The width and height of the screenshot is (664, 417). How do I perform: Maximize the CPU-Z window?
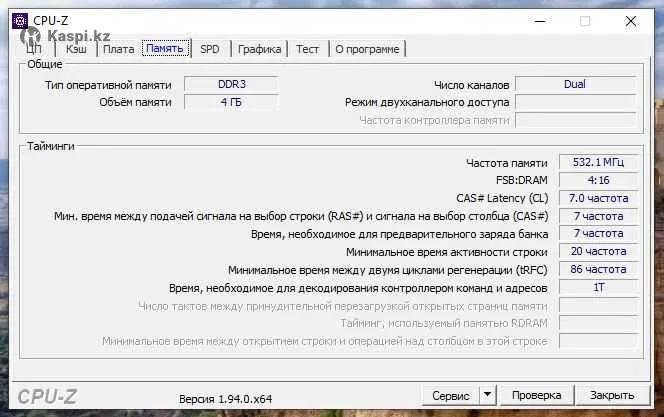pos(585,20)
